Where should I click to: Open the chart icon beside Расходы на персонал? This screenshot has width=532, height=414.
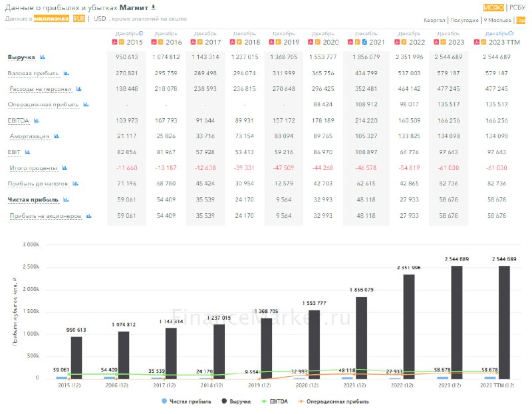tap(78, 89)
